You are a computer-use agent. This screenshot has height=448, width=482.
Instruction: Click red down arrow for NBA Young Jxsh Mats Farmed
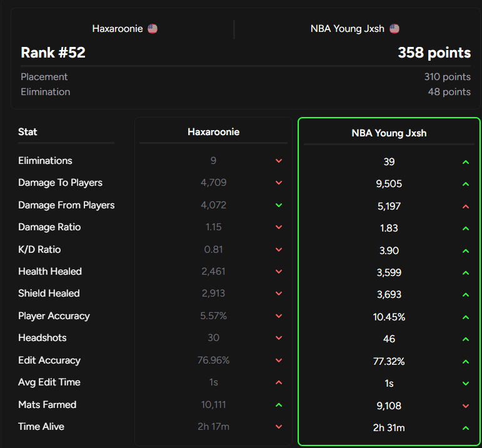(466, 406)
